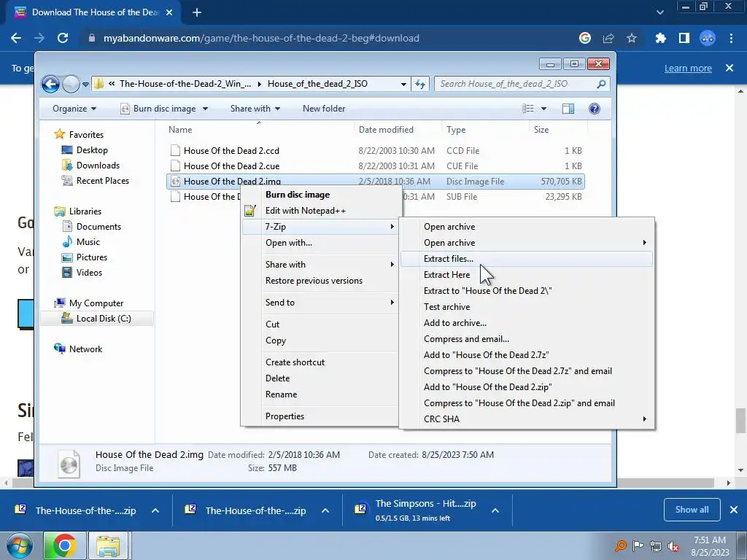Select the Favorites star heading

(x=79, y=134)
